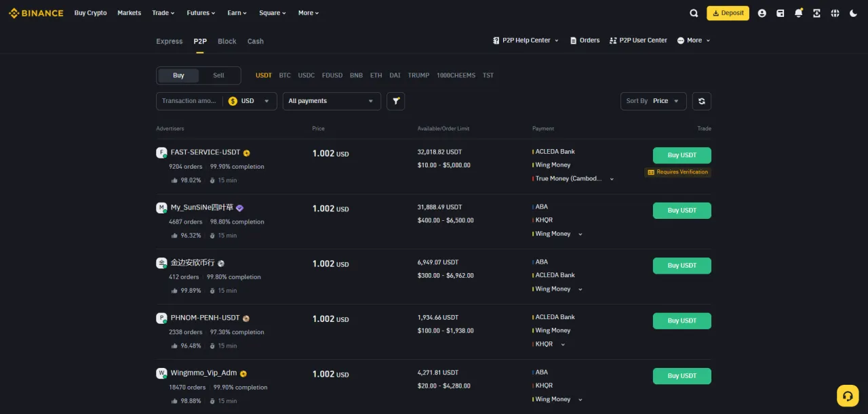This screenshot has height=414, width=868.
Task: Open the P2P Help Center menu
Action: coord(526,40)
